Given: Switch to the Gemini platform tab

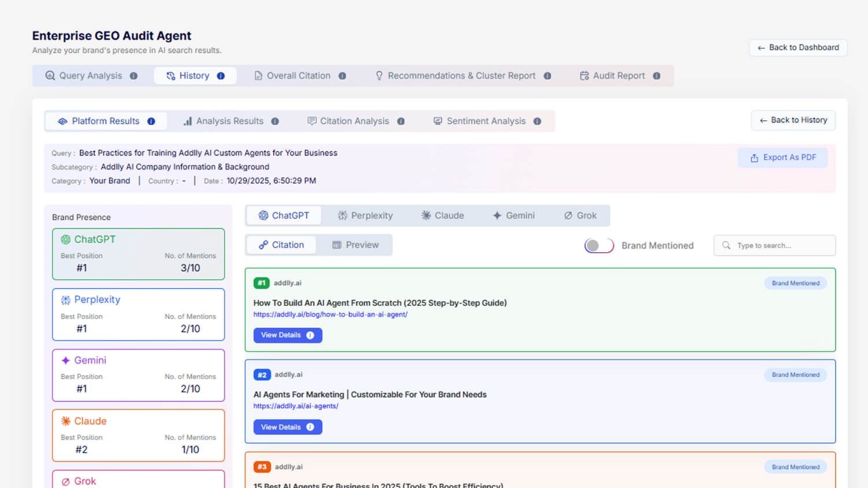Looking at the screenshot, I should [x=514, y=216].
